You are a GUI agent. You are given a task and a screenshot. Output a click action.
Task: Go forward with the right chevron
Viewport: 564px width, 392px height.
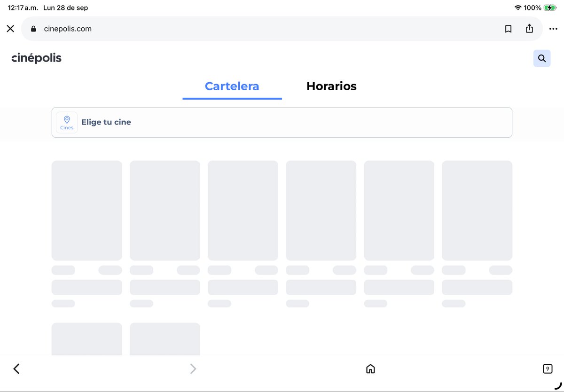click(193, 369)
